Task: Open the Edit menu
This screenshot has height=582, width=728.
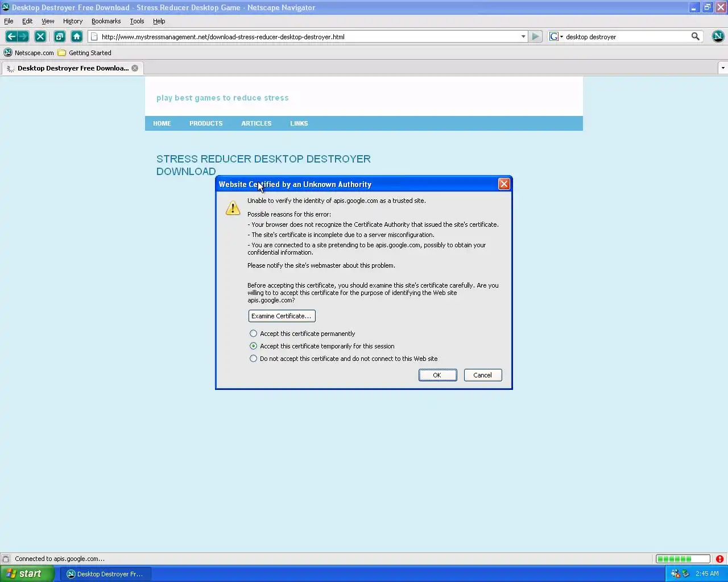Action: [x=27, y=21]
